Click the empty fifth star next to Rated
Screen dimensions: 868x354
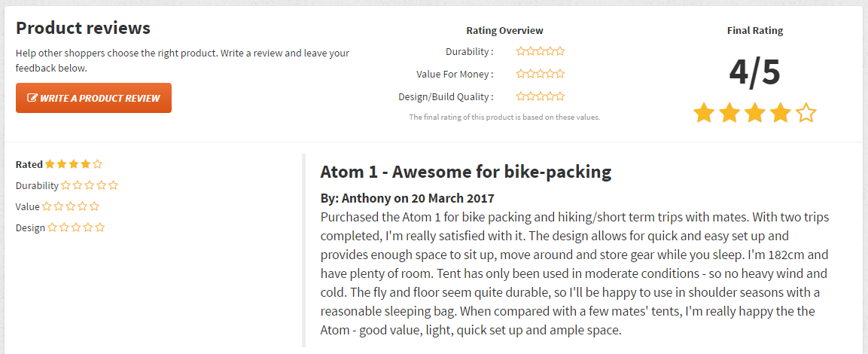point(97,164)
